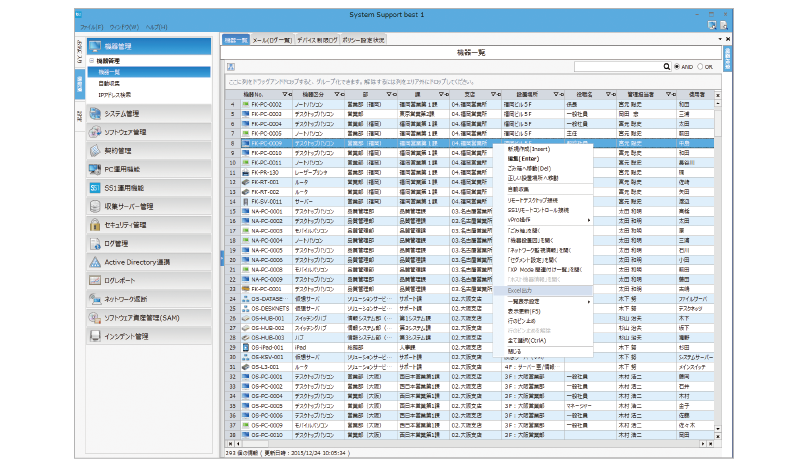Switch to the ポリシー設定状況 tab

(x=364, y=40)
